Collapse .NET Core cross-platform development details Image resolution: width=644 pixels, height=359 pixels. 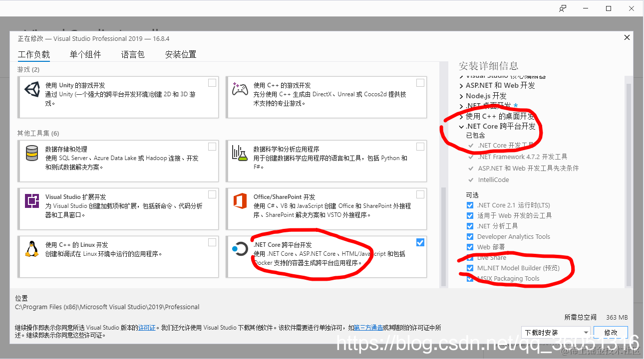[461, 127]
